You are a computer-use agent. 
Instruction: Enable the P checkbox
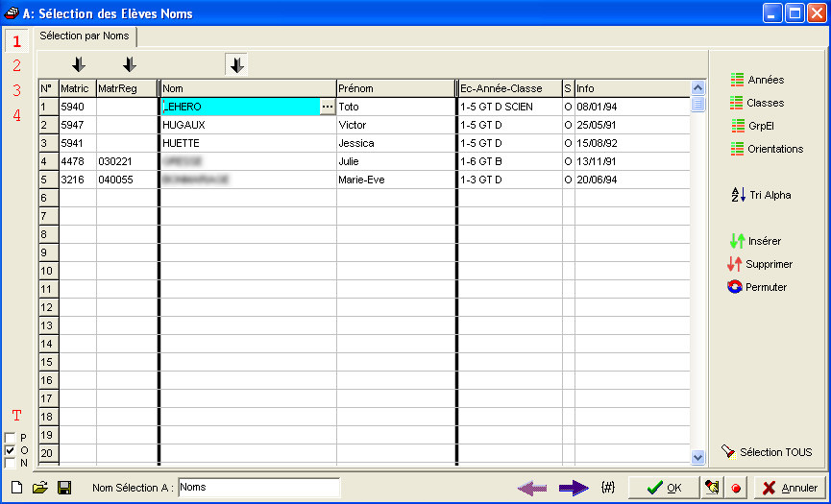[11, 438]
